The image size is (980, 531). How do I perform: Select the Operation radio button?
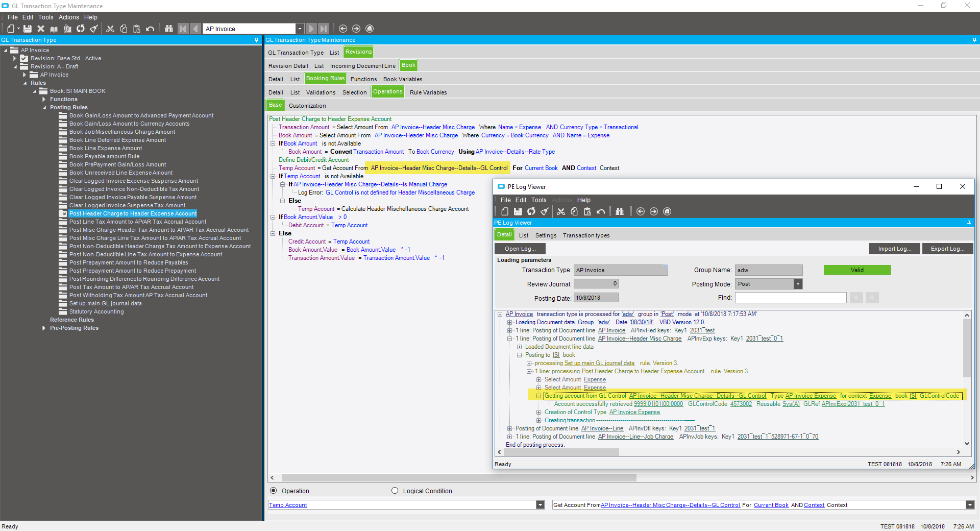click(274, 491)
